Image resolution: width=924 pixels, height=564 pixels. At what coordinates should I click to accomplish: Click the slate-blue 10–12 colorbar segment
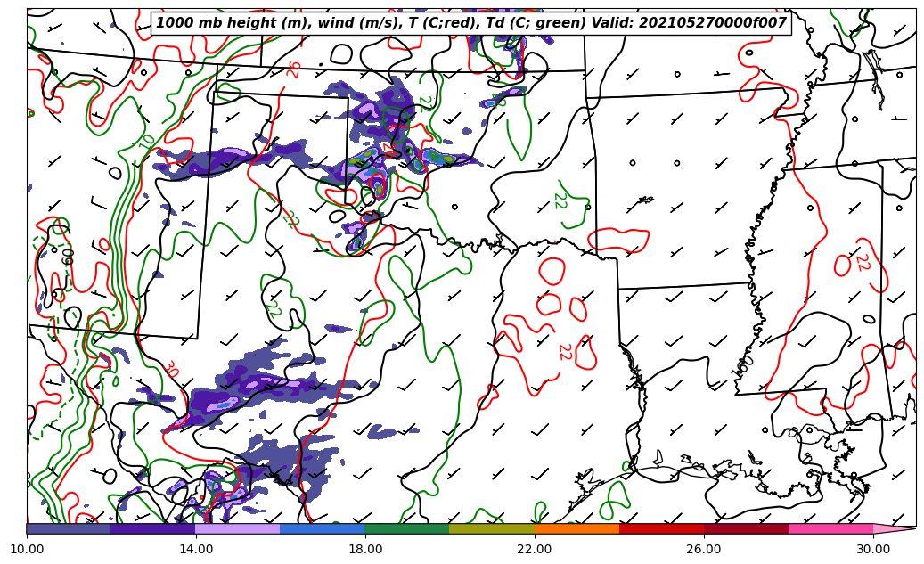click(69, 528)
